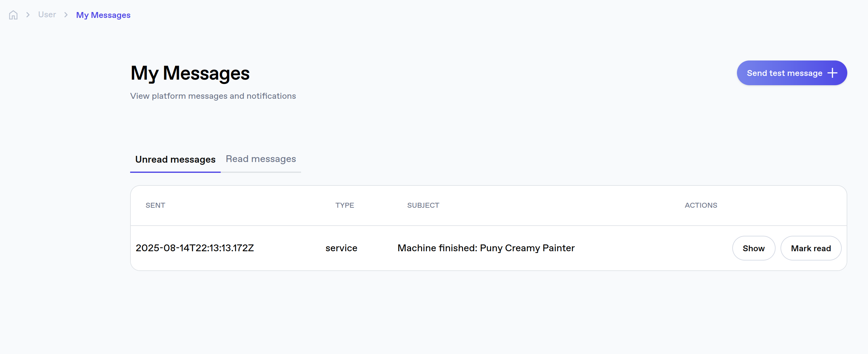
Task: Click the User breadcrumb entry
Action: (47, 15)
